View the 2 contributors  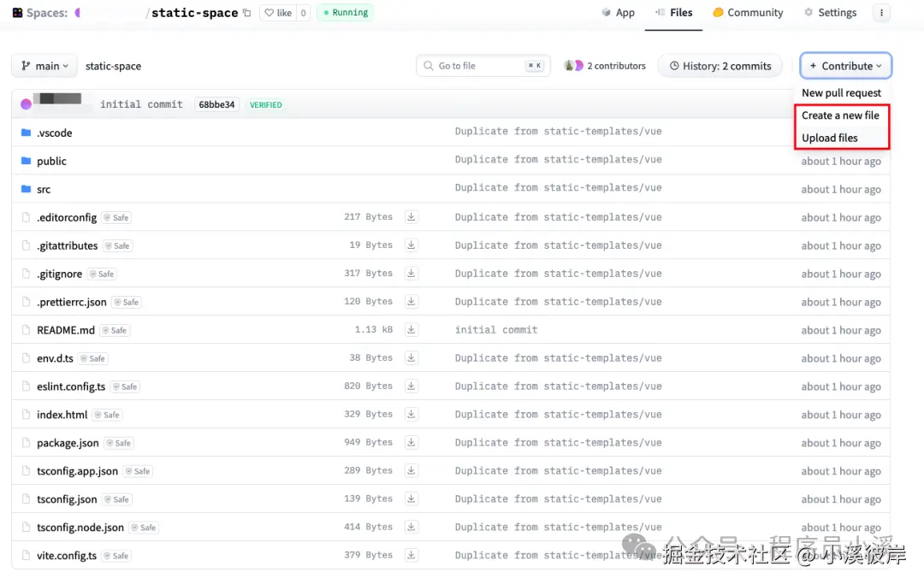605,66
